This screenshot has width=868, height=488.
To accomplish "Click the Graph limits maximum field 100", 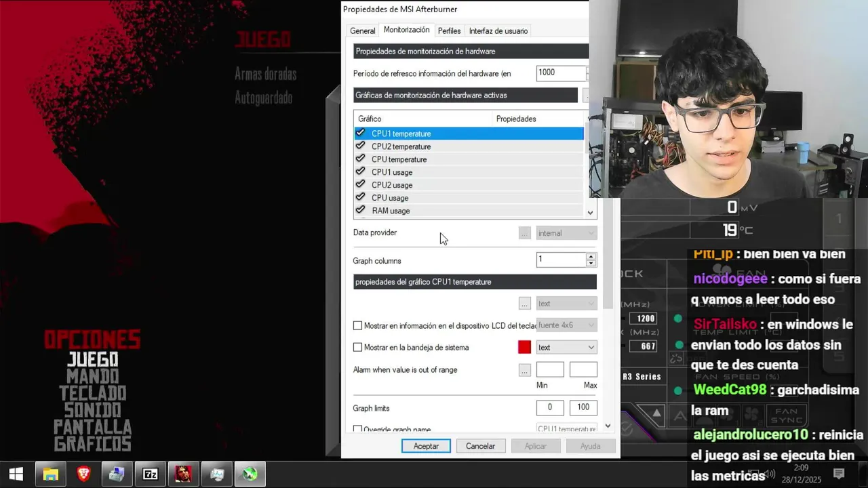I will [583, 407].
